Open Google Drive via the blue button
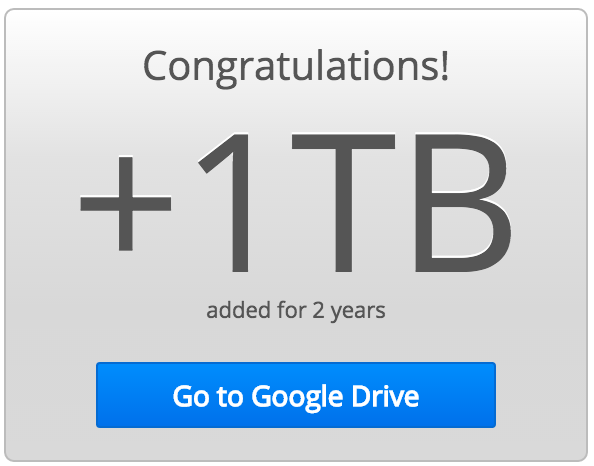The height and width of the screenshot is (466, 594). point(296,395)
